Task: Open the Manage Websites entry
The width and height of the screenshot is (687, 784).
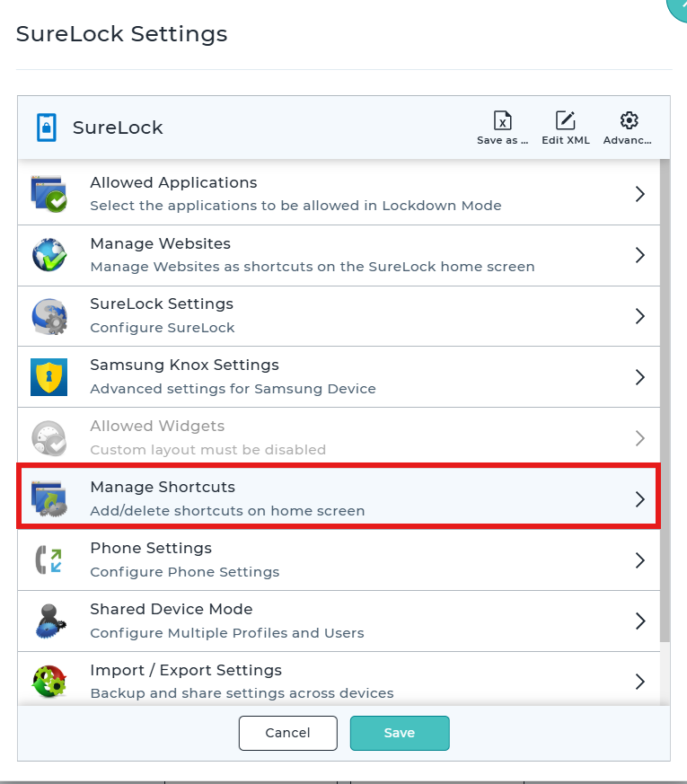Action: point(339,255)
